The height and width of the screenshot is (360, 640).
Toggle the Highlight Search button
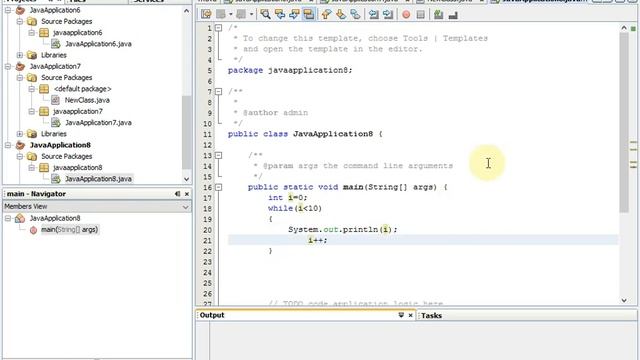click(309, 15)
